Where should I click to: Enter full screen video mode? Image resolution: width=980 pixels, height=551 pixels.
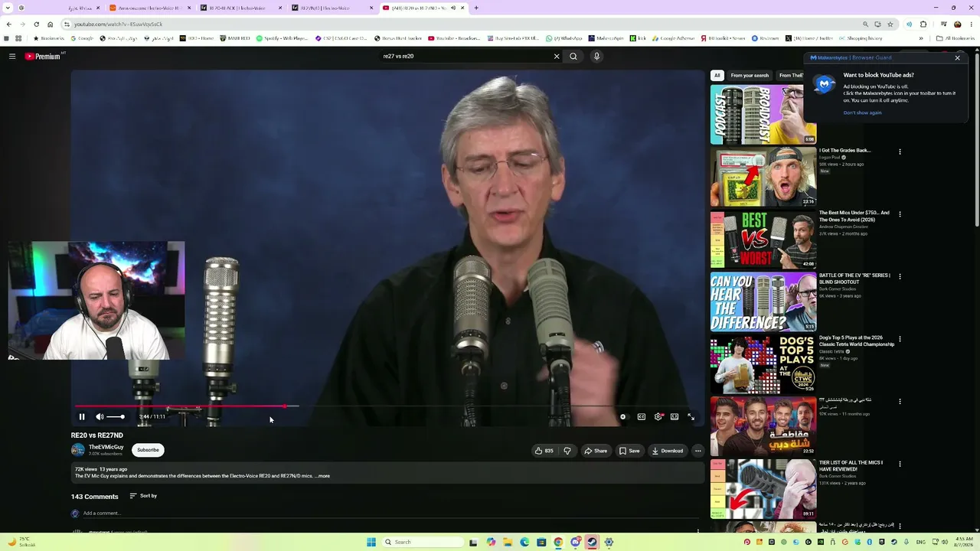click(x=691, y=416)
